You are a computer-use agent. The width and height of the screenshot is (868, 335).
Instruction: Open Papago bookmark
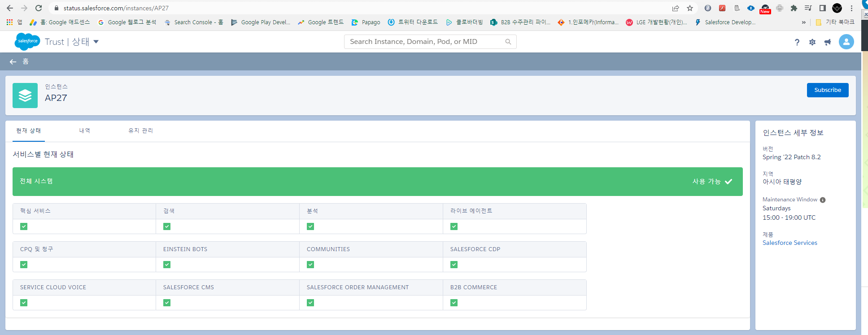[366, 22]
